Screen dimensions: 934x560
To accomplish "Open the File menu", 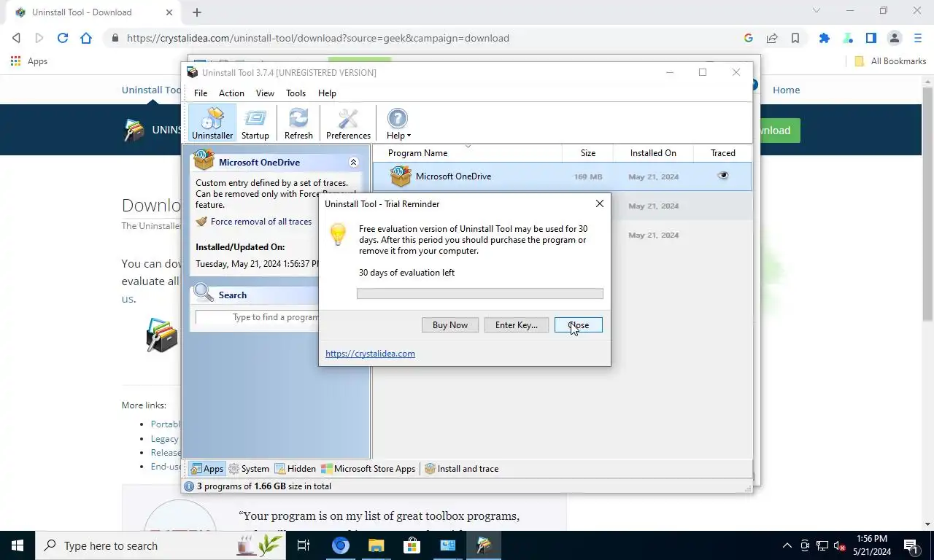I will (x=201, y=93).
